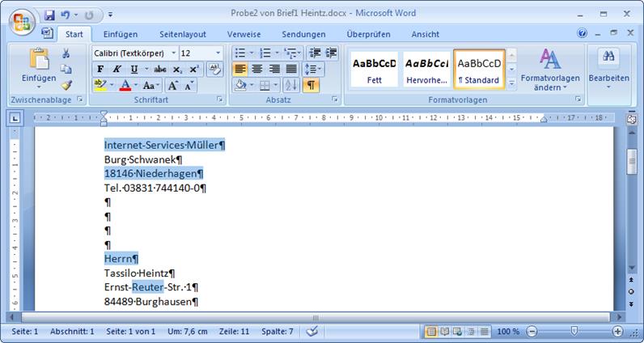Screen dimensions: 644x343
Task: Switch to the Einfügen tab
Action: [121, 34]
